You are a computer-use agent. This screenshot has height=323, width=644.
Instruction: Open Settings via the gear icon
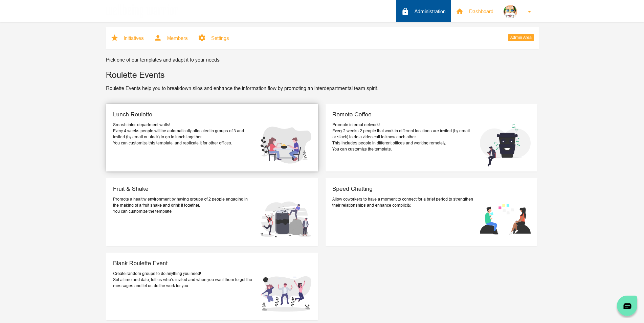pos(202,38)
